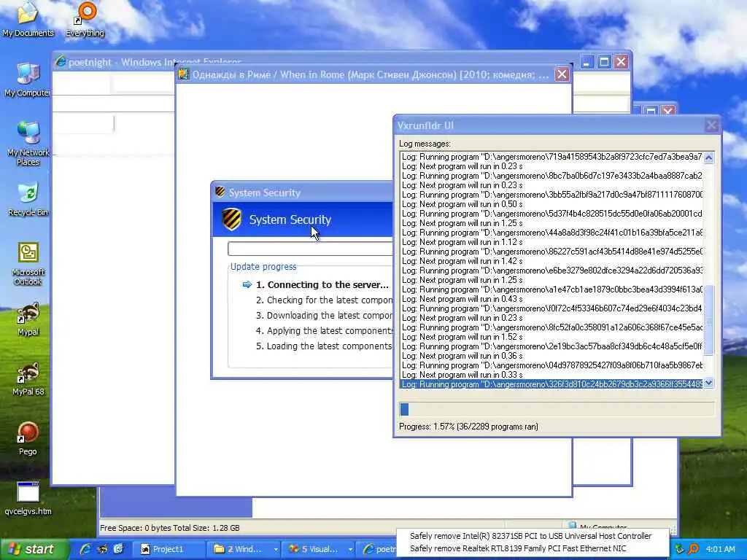Click the System Security update progress bar
747x560 pixels.
pyautogui.click(x=311, y=249)
